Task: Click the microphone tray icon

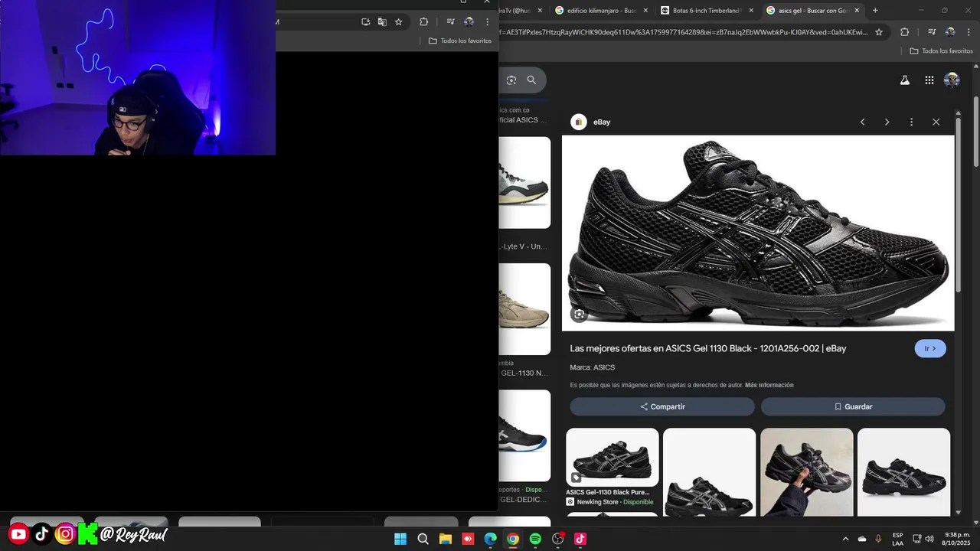Action: click(x=878, y=539)
